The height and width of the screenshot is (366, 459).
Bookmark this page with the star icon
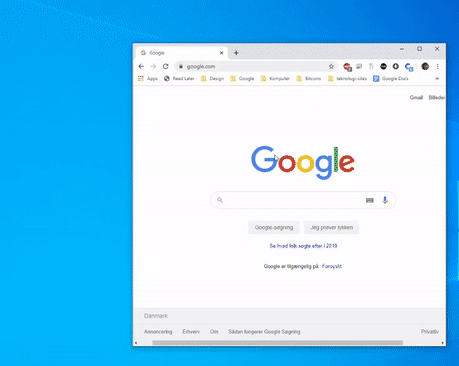(331, 66)
